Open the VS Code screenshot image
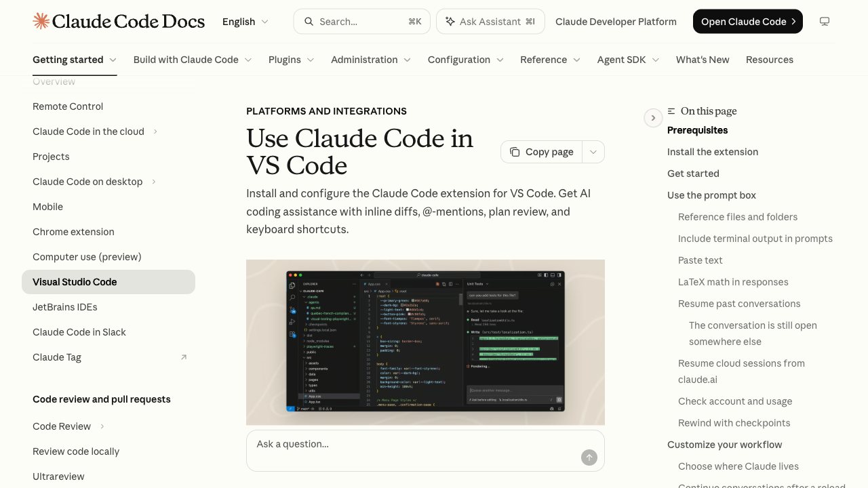This screenshot has width=868, height=488. tap(425, 342)
